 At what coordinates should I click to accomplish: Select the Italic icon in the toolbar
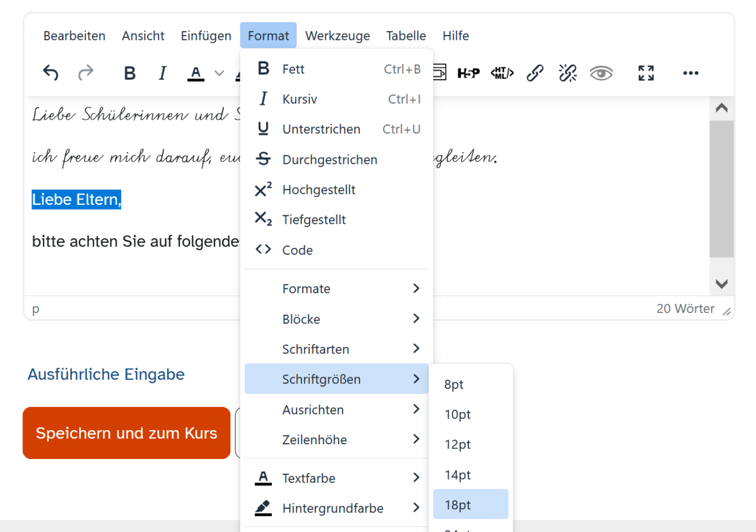click(162, 73)
